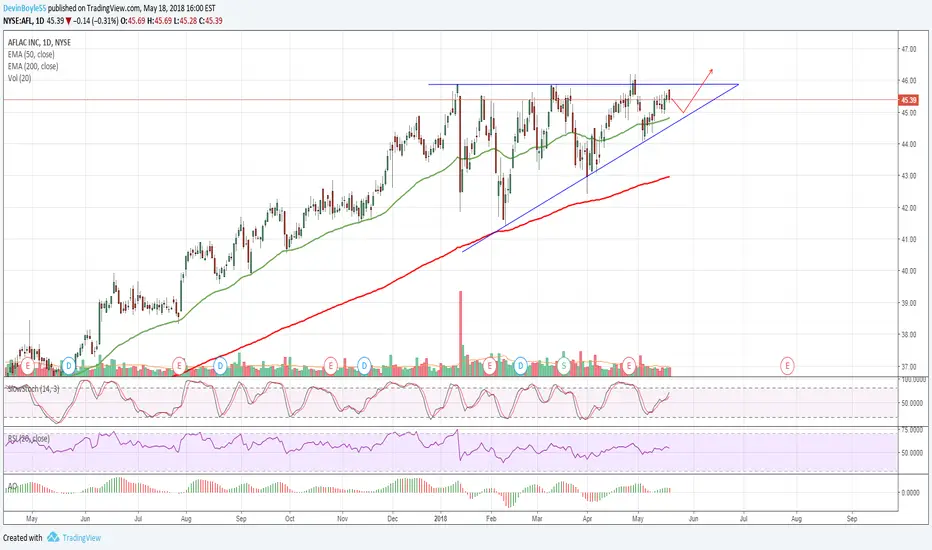The height and width of the screenshot is (550, 932).
Task: Click the Dec label on the time axis
Action: pyautogui.click(x=393, y=518)
